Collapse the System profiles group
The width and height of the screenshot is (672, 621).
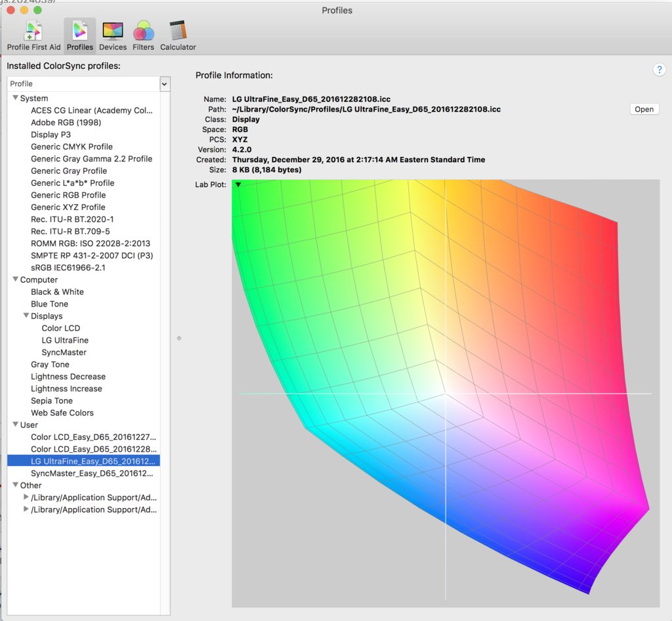click(15, 98)
